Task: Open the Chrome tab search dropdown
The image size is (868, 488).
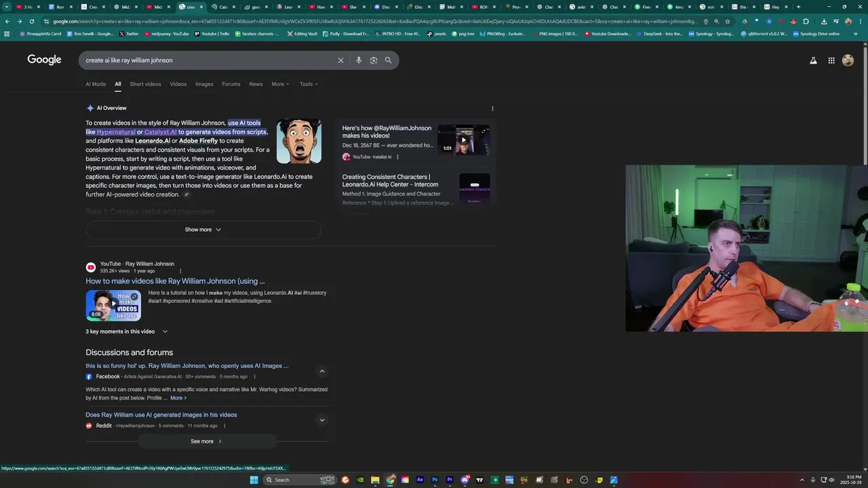Action: [x=7, y=7]
